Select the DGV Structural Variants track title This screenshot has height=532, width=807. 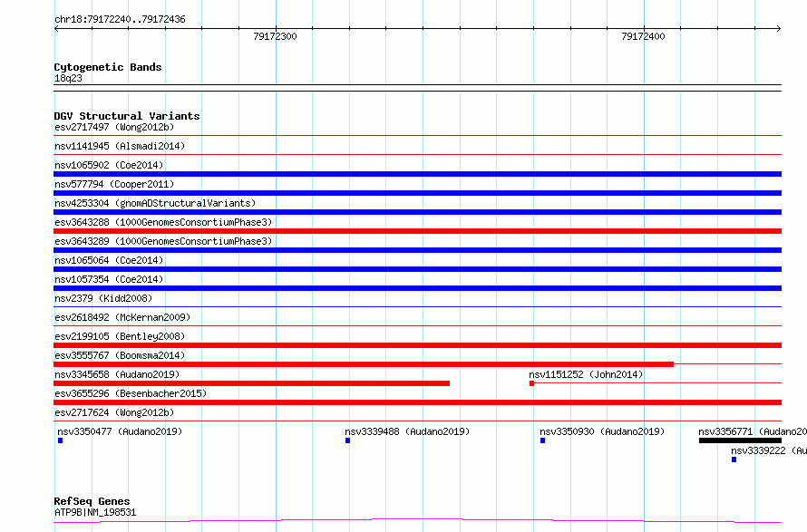tap(127, 116)
